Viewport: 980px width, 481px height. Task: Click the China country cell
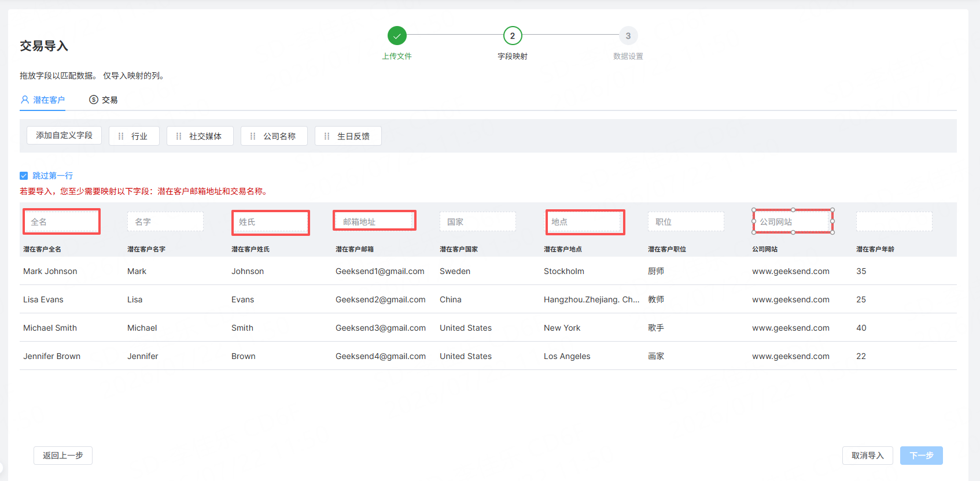coord(451,299)
